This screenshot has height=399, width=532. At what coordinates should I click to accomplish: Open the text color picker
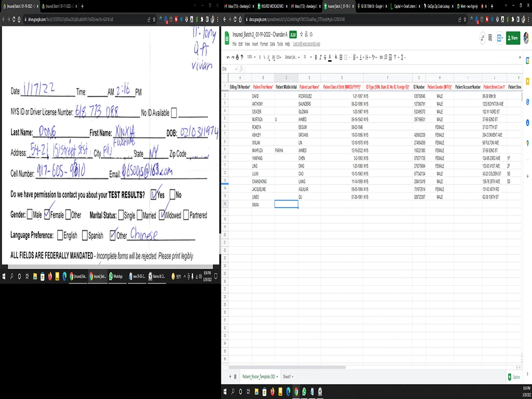click(x=330, y=57)
